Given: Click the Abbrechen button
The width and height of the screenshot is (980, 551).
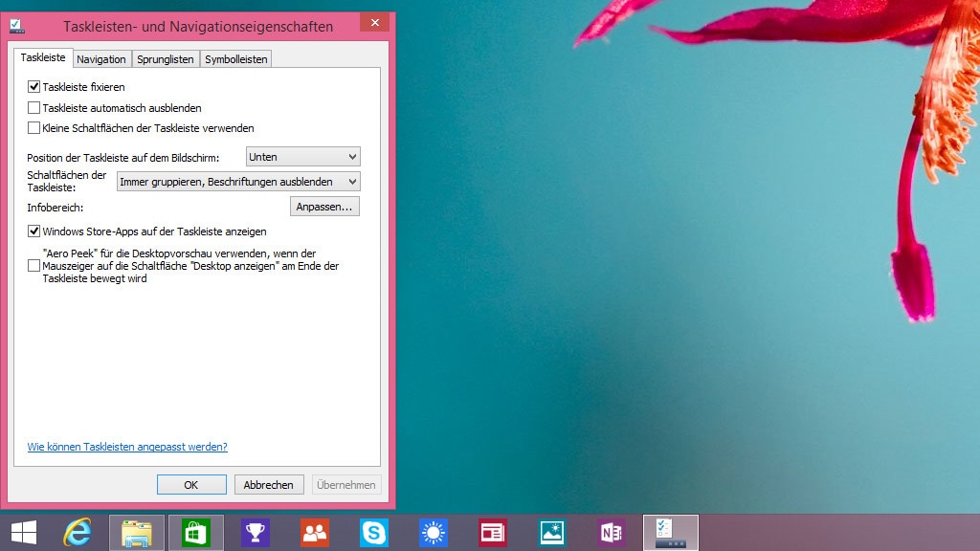Looking at the screenshot, I should pyautogui.click(x=269, y=485).
